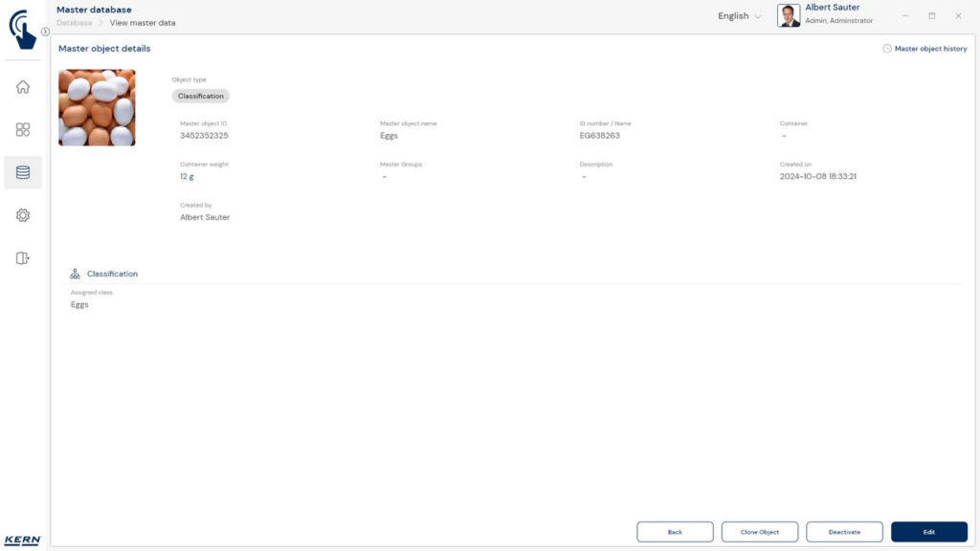Click the clock icon beside Master object history

[x=887, y=49]
